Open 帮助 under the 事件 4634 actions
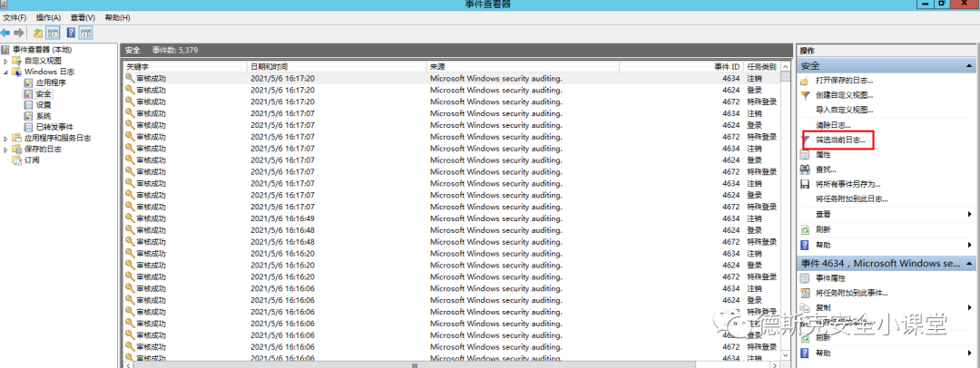The image size is (980, 368). coord(823,353)
